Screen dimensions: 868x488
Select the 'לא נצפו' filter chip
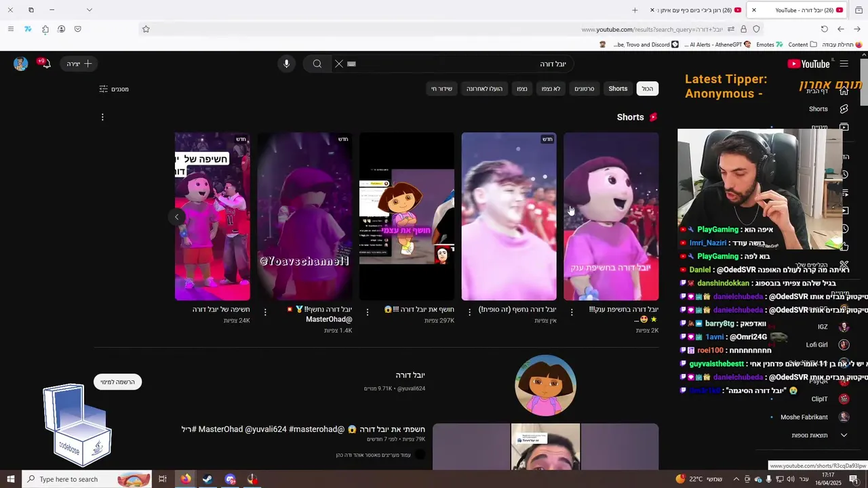551,89
